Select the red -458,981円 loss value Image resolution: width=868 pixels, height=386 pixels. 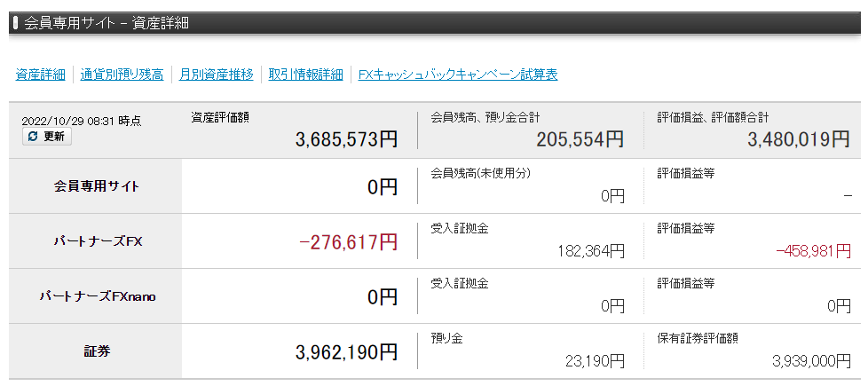click(813, 251)
